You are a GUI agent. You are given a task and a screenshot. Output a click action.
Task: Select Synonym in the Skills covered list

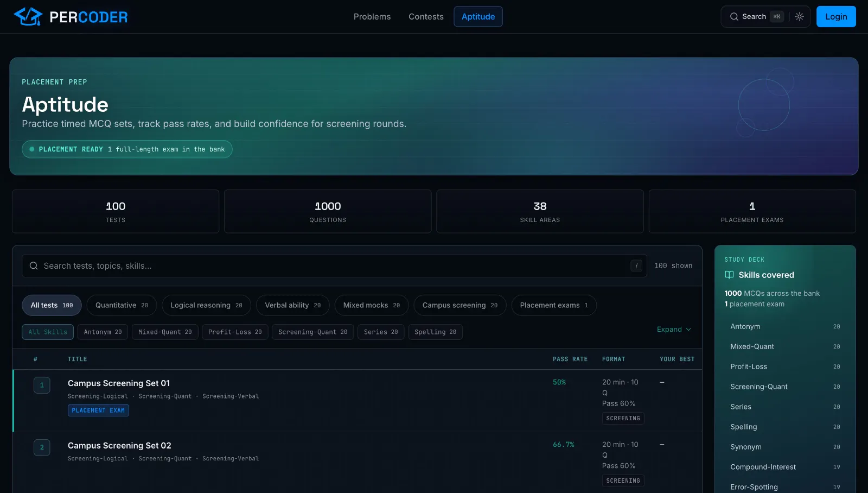785,447
